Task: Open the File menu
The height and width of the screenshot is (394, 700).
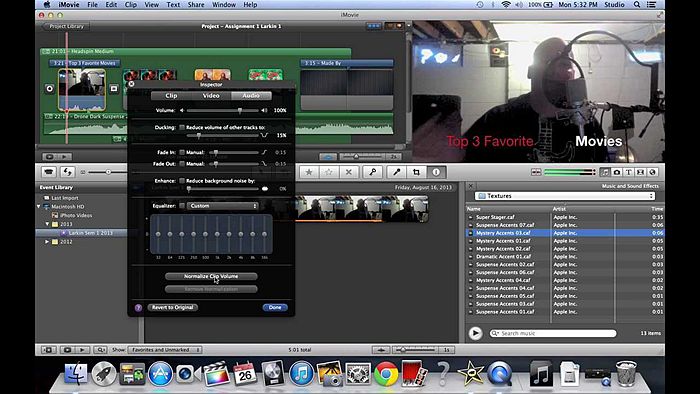Action: point(92,4)
